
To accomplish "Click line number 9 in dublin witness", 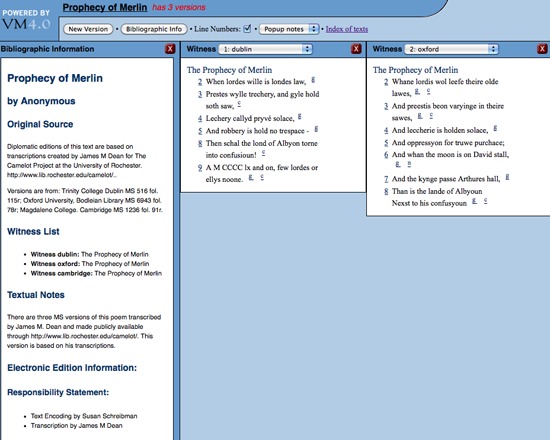I will 200,168.
